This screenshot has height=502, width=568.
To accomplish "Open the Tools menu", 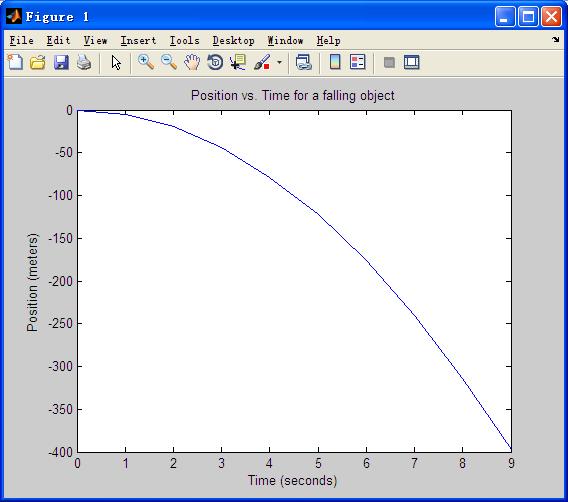I will (x=185, y=40).
